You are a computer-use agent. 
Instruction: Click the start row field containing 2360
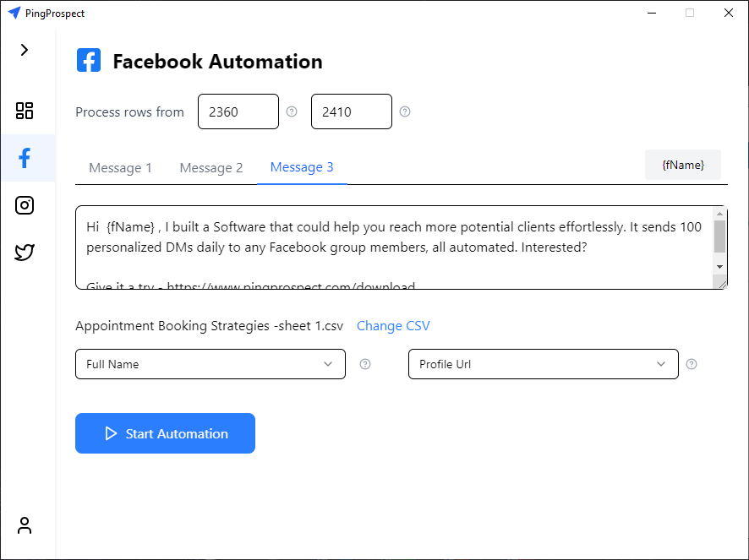(238, 111)
